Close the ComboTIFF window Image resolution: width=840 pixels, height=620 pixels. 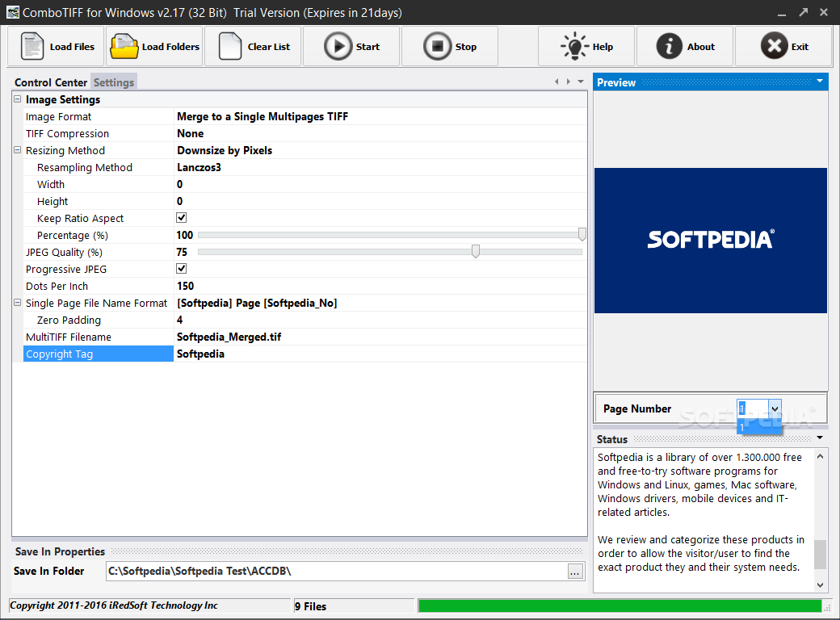[x=824, y=12]
